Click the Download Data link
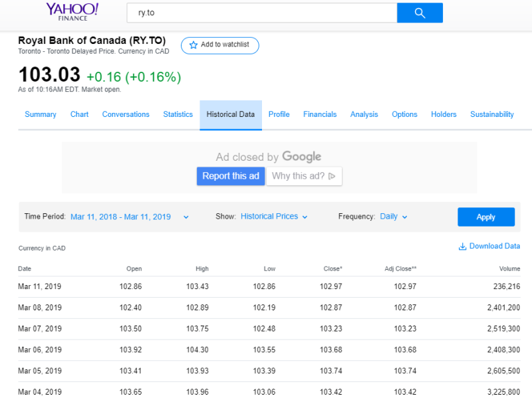Image resolution: width=532 pixels, height=402 pixels. [x=494, y=247]
